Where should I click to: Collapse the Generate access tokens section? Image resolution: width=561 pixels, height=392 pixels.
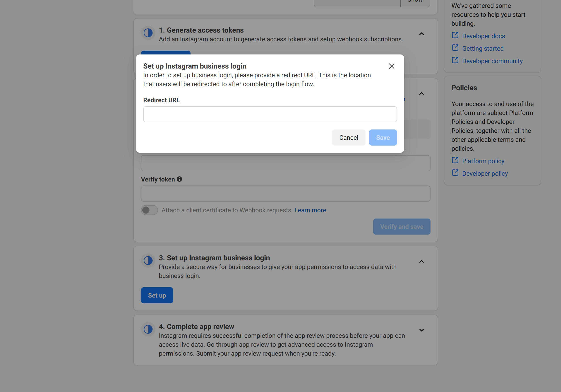[422, 34]
